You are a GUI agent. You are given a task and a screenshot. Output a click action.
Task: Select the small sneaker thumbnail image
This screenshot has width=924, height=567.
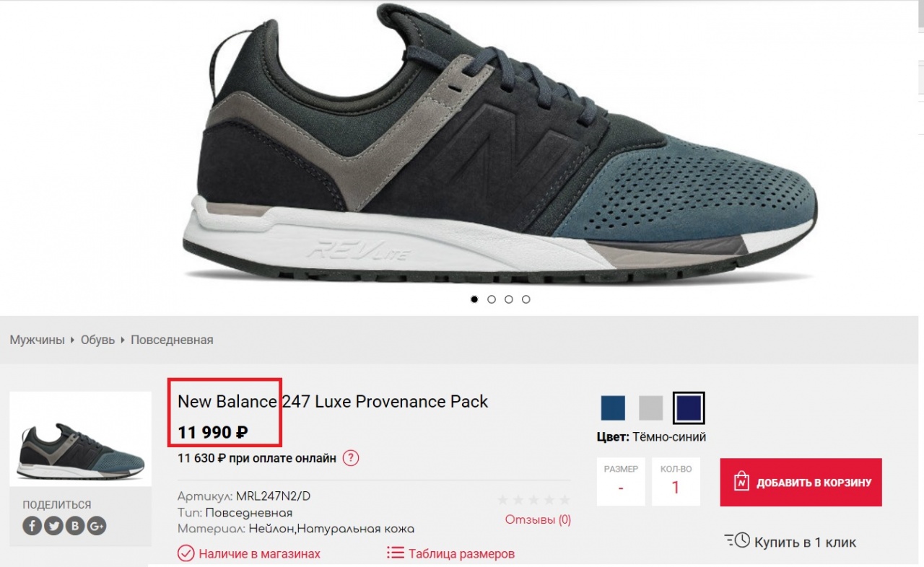click(x=80, y=439)
